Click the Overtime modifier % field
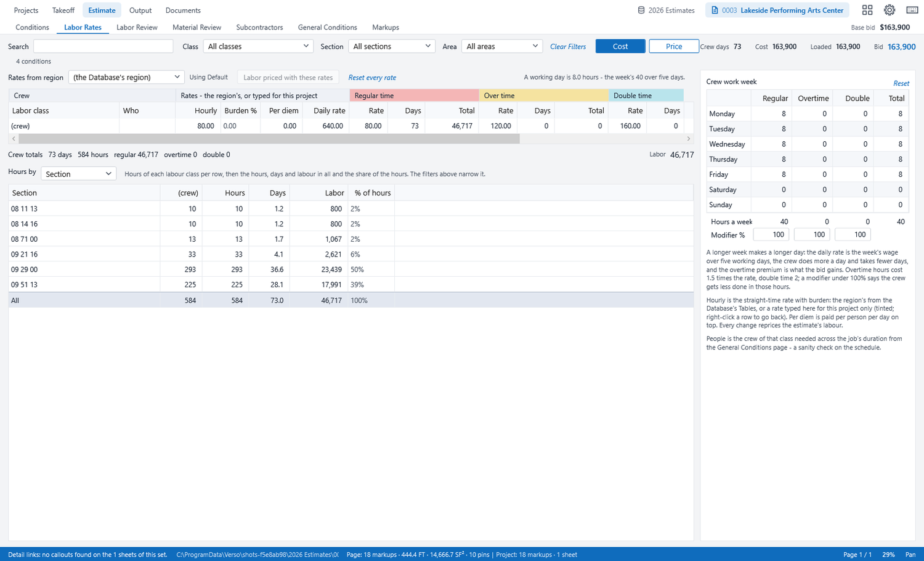The image size is (924, 561). pyautogui.click(x=812, y=234)
